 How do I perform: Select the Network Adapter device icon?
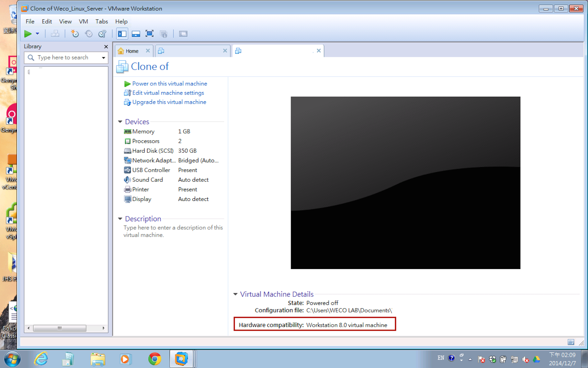[128, 160]
